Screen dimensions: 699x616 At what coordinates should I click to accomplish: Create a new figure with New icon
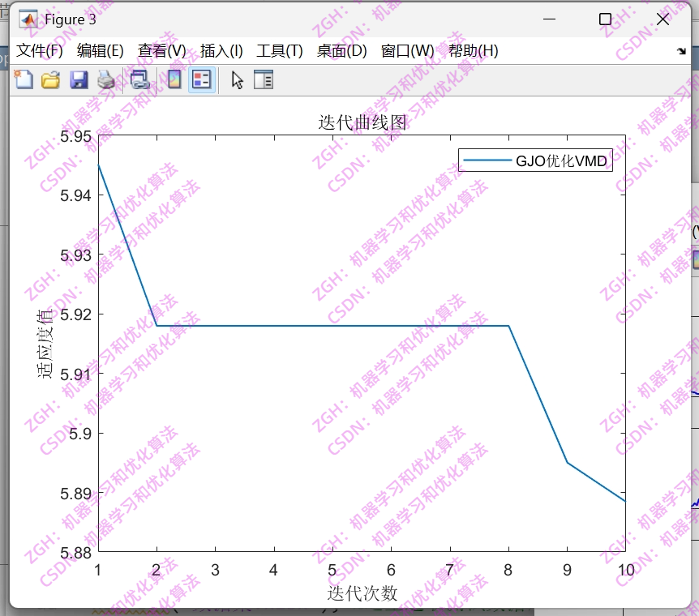coord(24,80)
